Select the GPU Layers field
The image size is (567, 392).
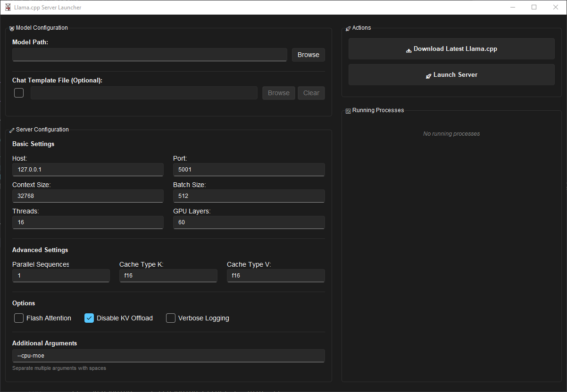[x=249, y=222]
